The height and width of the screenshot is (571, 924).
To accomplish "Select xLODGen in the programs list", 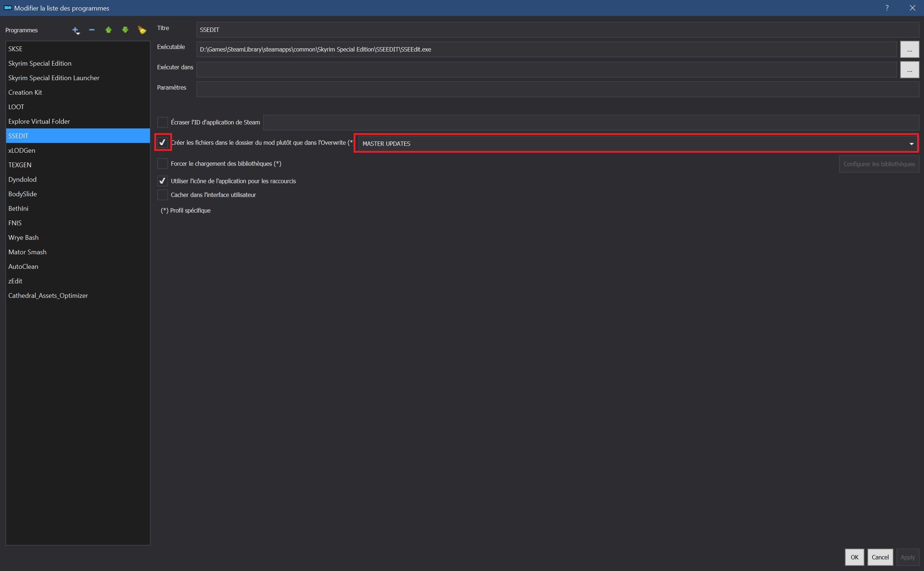I will coord(22,150).
